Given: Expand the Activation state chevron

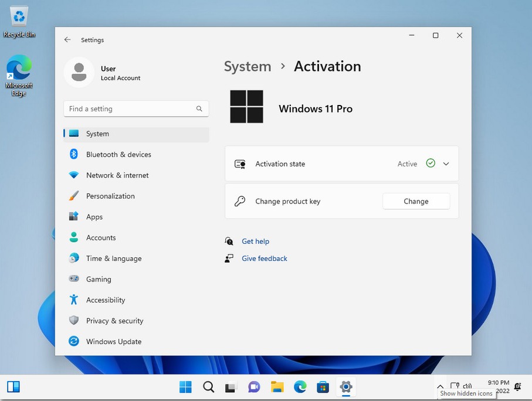Looking at the screenshot, I should point(446,164).
